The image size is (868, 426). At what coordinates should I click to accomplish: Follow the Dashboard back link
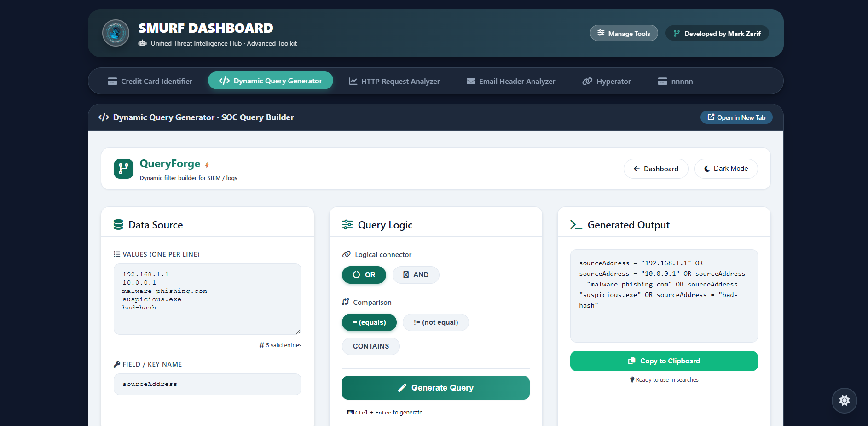656,169
